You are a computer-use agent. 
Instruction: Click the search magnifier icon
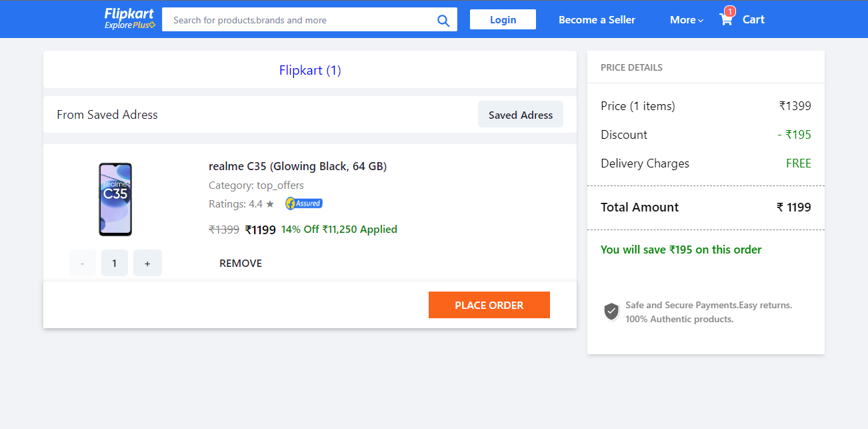point(443,21)
